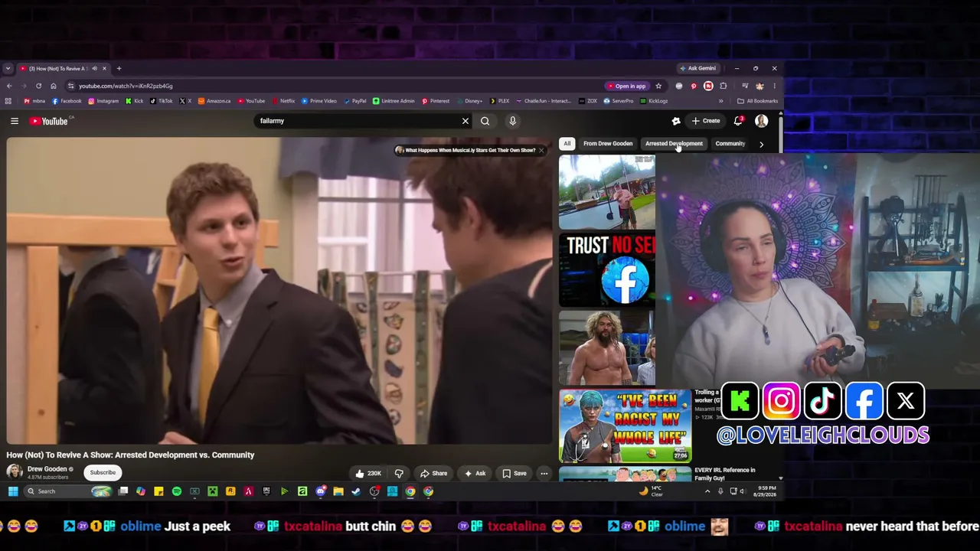Screen dimensions: 980x551
Task: Select the From Drew Gooden chip
Action: click(608, 143)
